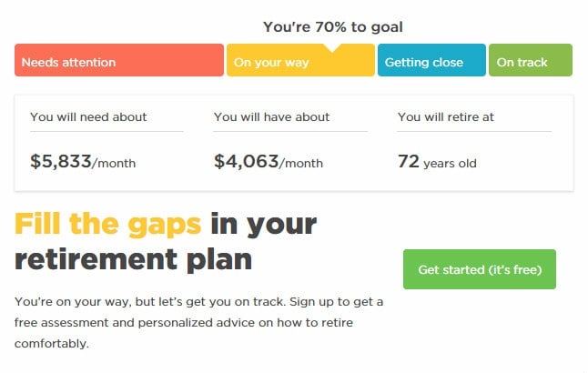
Task: Click the $5,833/month needed amount
Action: [83, 162]
